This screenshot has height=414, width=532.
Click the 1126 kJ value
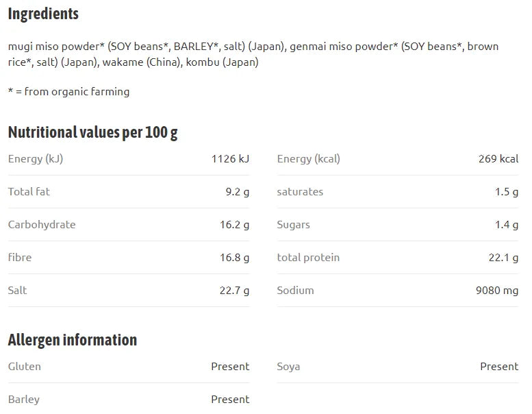(230, 158)
